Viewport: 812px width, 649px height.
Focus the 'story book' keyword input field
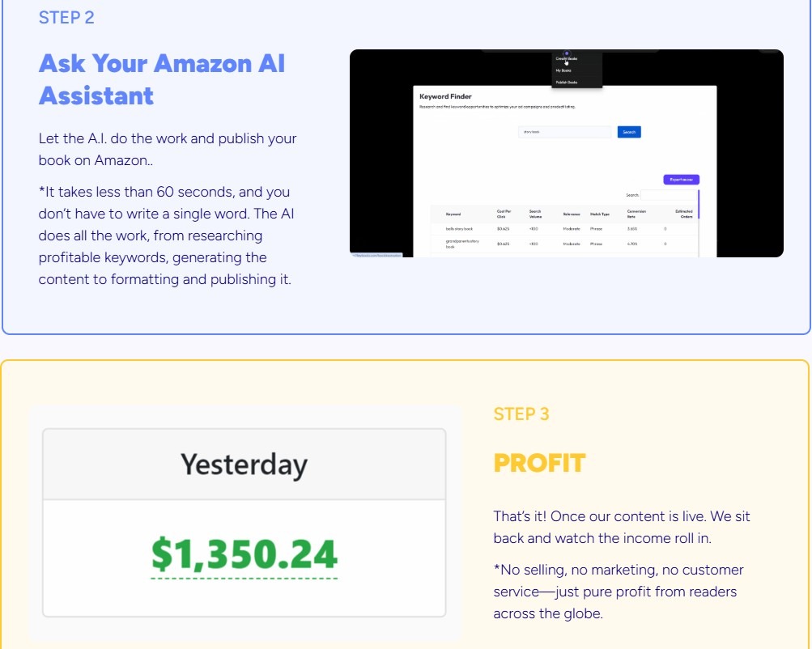click(565, 132)
